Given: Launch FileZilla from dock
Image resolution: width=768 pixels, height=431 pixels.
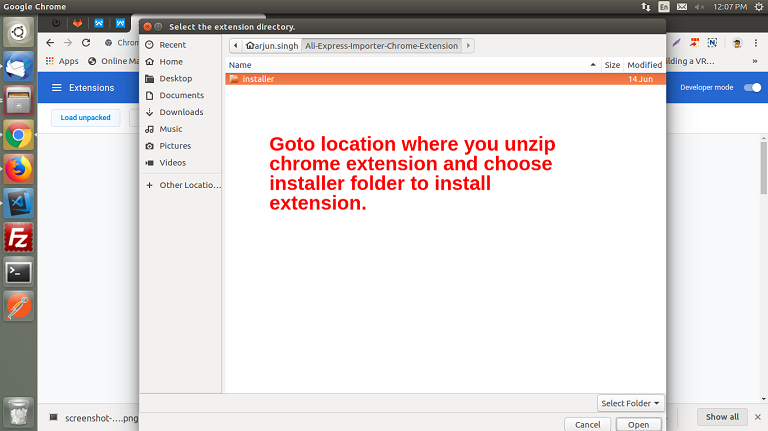Looking at the screenshot, I should [19, 238].
